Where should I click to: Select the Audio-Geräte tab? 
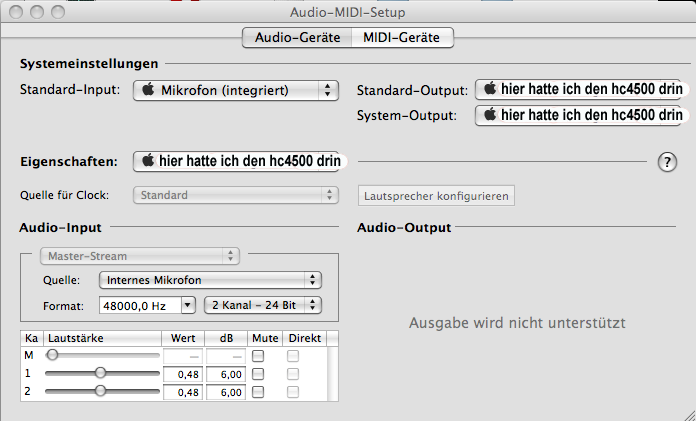(297, 38)
